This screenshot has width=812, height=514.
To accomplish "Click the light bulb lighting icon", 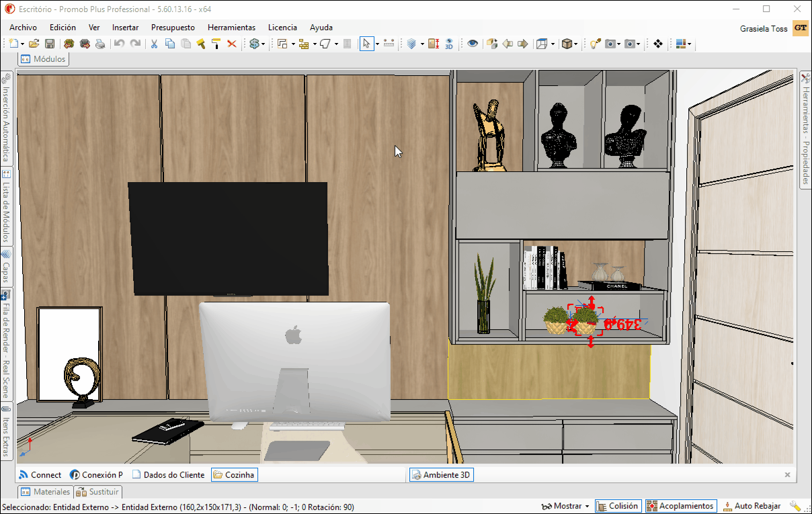I will [x=595, y=44].
